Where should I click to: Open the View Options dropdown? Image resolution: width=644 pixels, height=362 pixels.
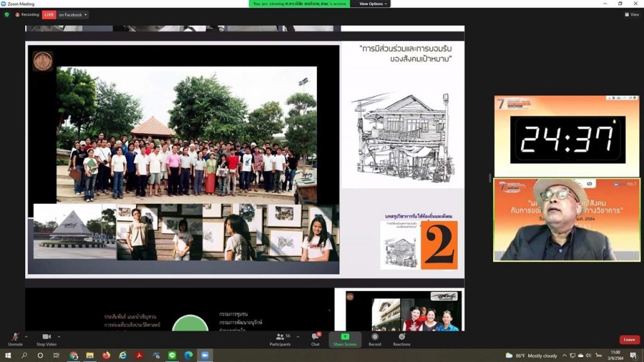(373, 4)
